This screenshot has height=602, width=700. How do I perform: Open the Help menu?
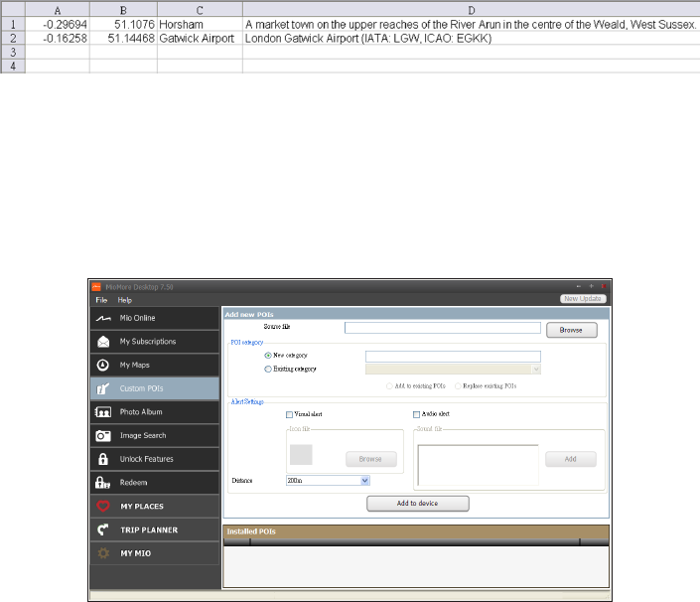124,300
